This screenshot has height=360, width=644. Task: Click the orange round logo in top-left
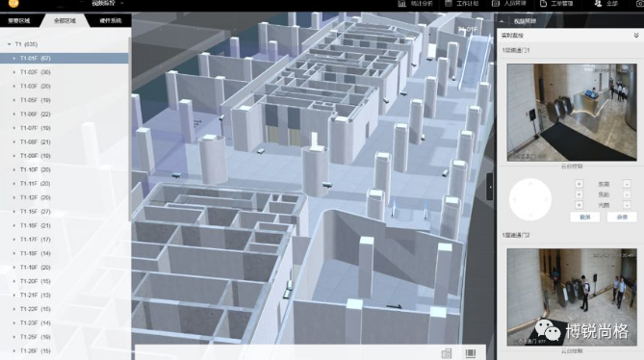click(13, 3)
